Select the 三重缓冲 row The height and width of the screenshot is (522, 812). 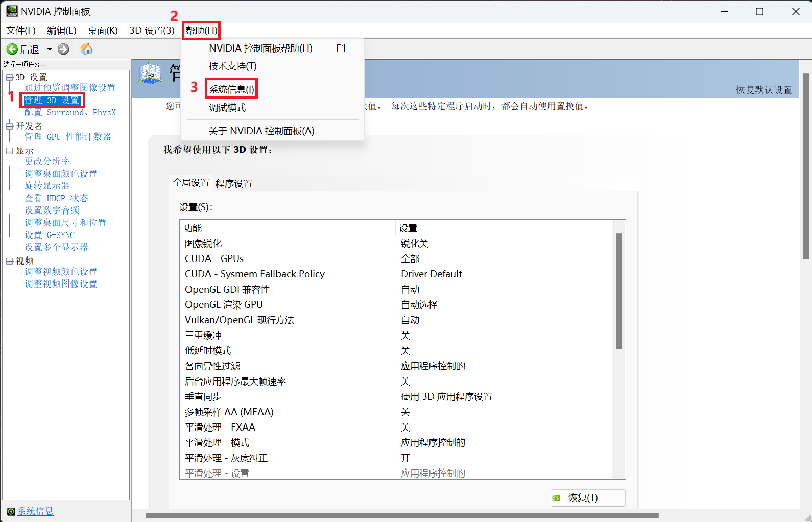click(x=396, y=336)
